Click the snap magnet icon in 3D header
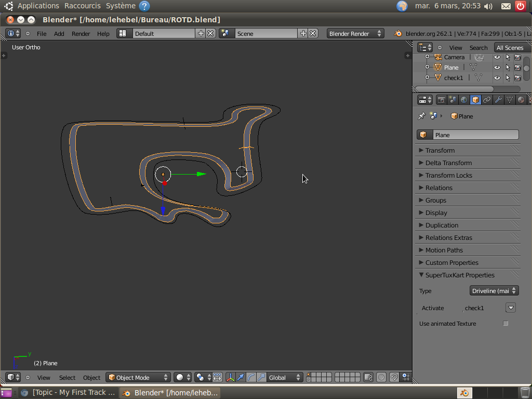 point(394,378)
